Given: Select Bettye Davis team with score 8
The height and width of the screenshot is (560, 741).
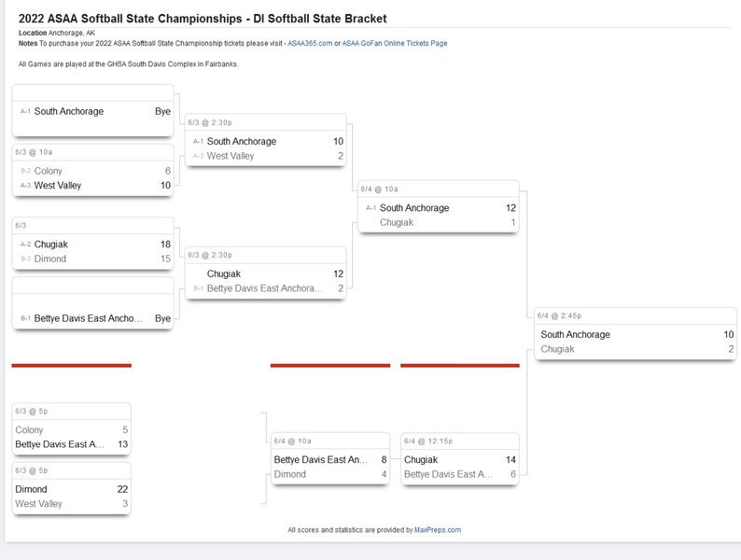Looking at the screenshot, I should coord(320,460).
